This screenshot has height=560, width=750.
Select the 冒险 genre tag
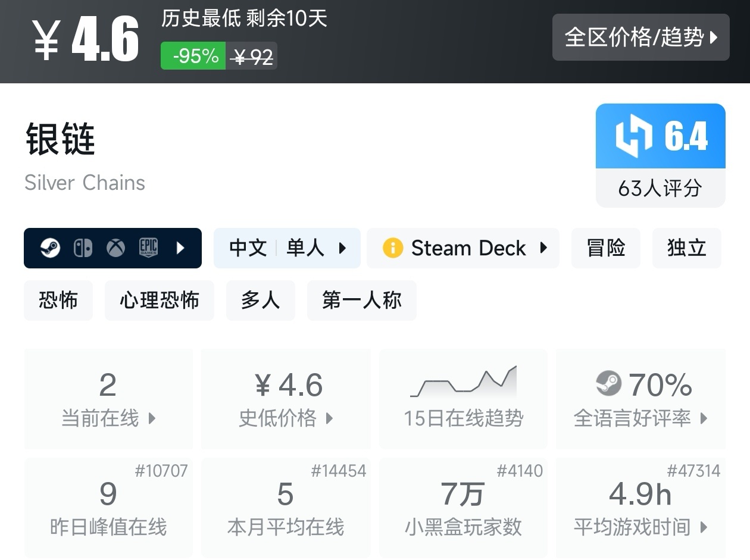[x=605, y=248]
